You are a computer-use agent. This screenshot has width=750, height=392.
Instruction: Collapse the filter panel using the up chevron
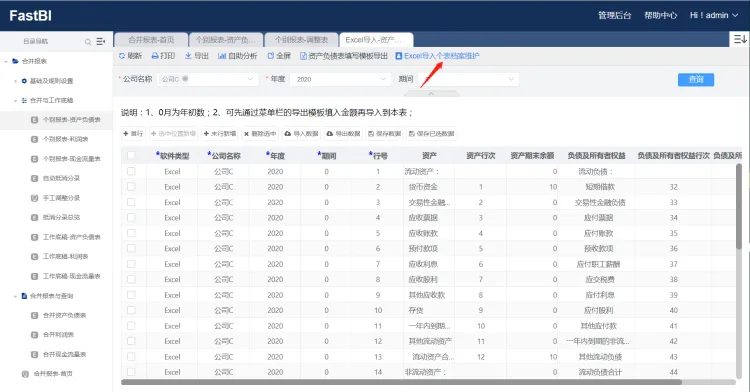click(x=431, y=94)
